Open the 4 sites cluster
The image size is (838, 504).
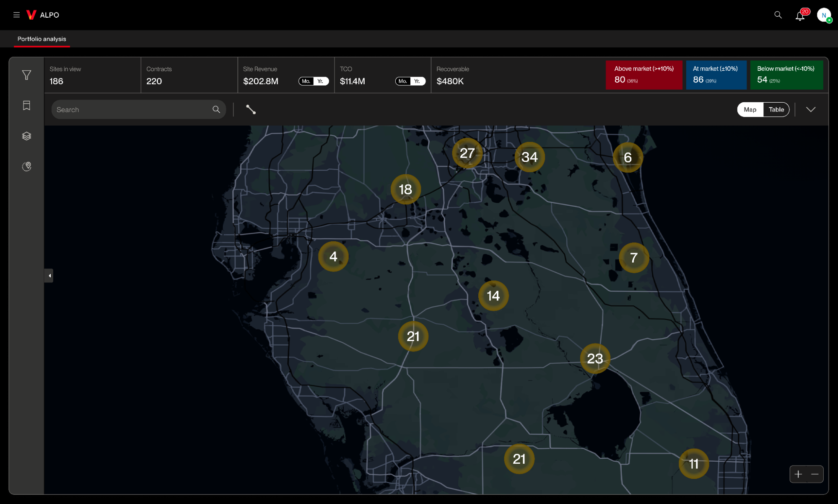coord(333,256)
